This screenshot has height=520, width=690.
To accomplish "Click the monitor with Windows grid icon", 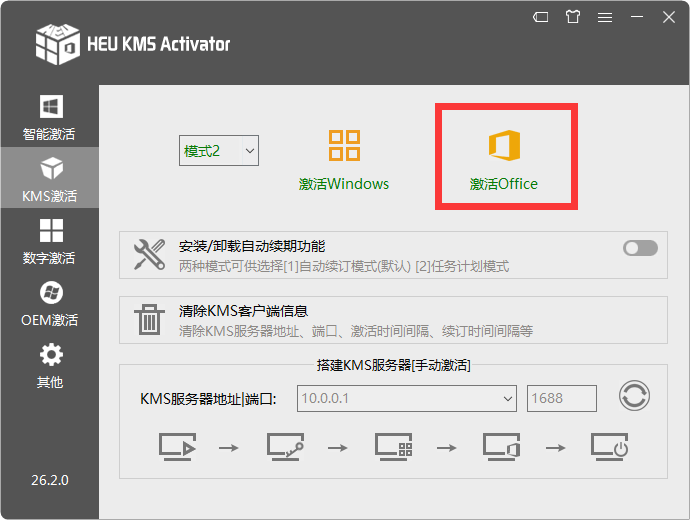I will tap(393, 447).
